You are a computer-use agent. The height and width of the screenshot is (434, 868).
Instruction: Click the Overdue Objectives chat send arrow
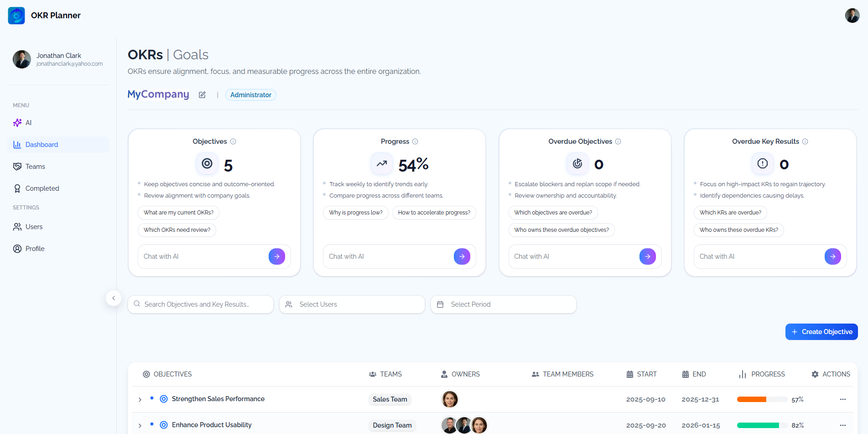647,256
